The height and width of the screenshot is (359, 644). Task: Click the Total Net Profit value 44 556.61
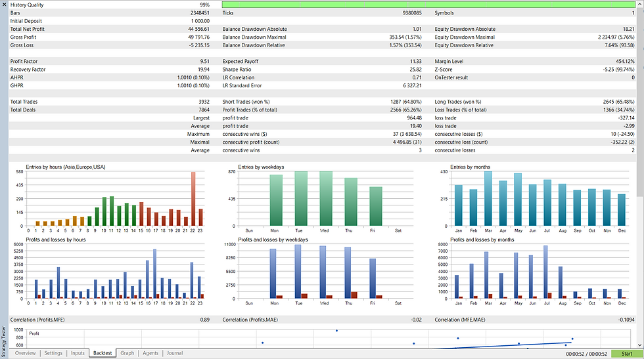coord(198,29)
